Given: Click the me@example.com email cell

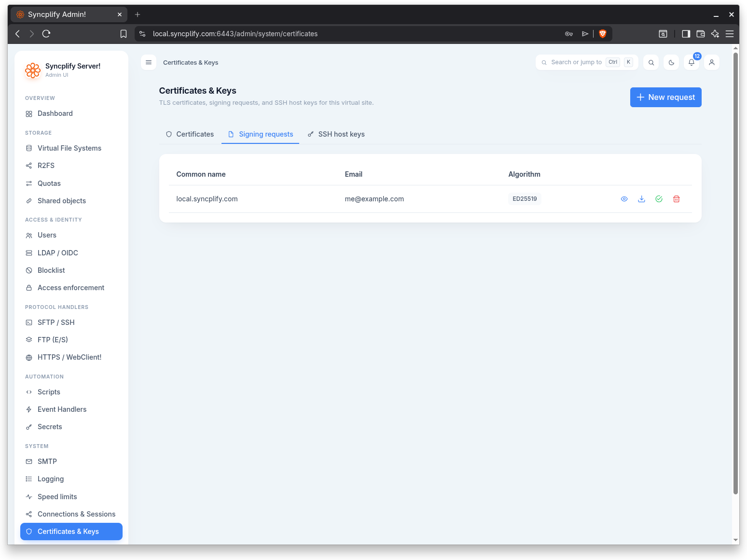Looking at the screenshot, I should coord(374,199).
